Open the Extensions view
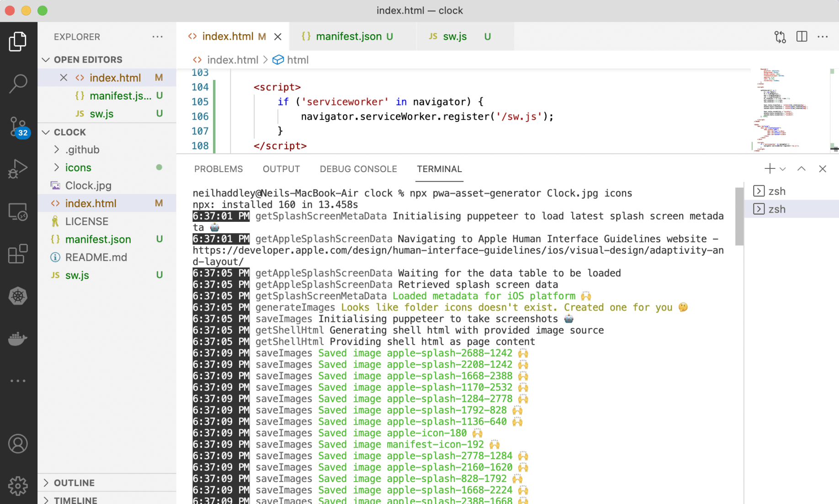The image size is (839, 504). tap(18, 254)
